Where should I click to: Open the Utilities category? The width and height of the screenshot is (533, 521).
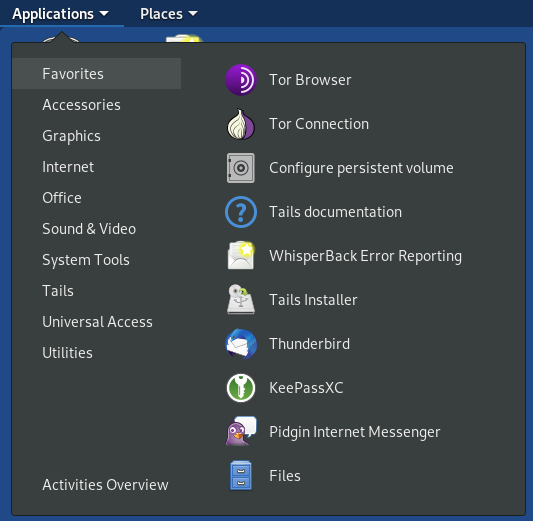point(97,352)
